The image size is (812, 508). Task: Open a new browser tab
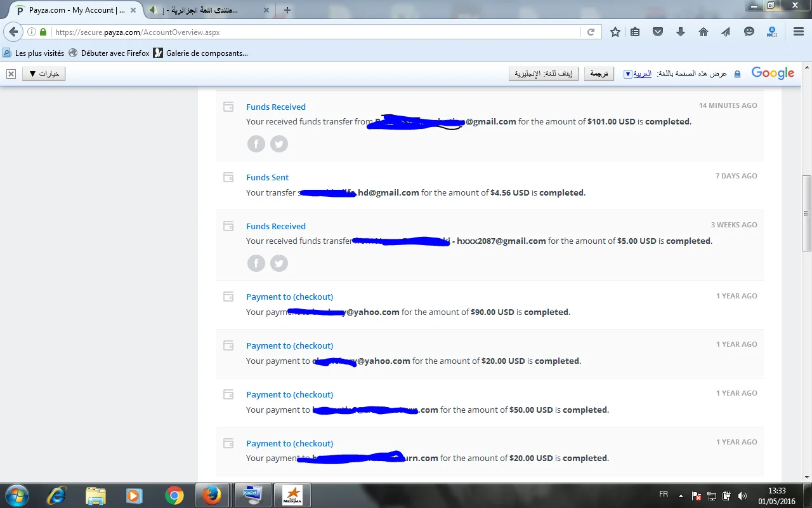click(x=287, y=10)
